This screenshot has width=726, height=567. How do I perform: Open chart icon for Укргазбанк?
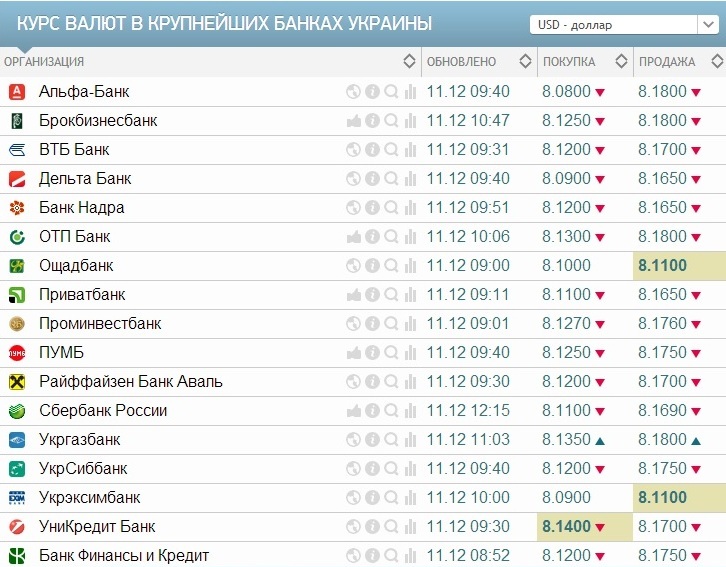click(x=410, y=440)
